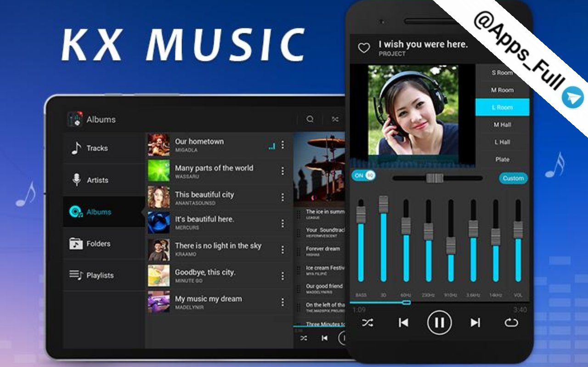Tap the heart favorite icon on the phone
Image resolution: width=588 pixels, height=367 pixels.
point(364,48)
